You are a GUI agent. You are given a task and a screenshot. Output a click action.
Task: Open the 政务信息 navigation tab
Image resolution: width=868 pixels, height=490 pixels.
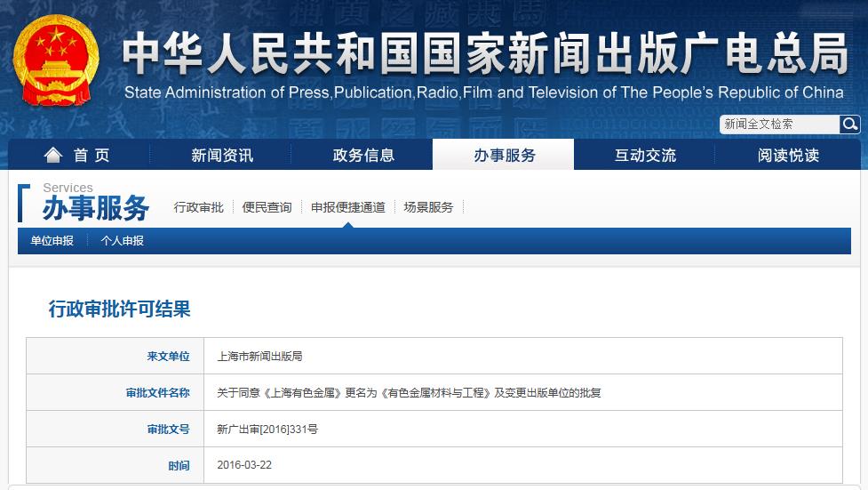coord(363,155)
